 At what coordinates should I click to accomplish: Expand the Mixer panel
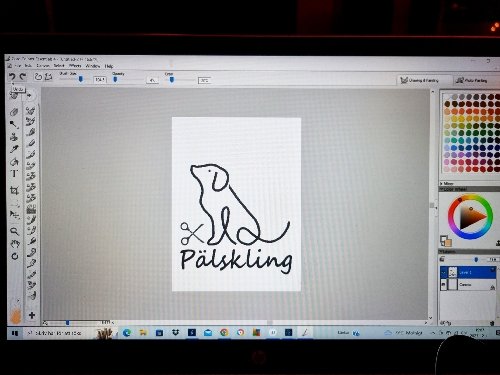pyautogui.click(x=447, y=184)
